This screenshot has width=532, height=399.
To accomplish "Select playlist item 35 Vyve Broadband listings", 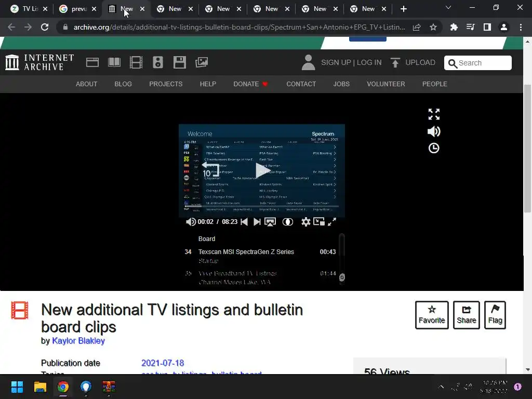I will pos(260,277).
